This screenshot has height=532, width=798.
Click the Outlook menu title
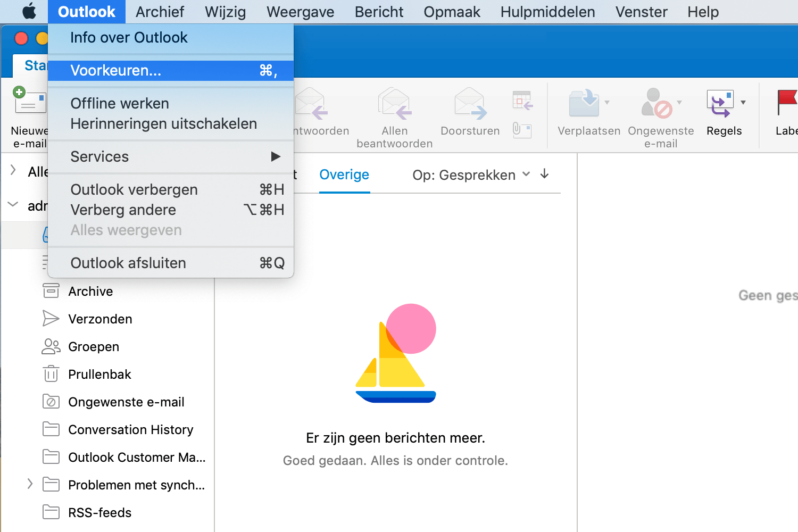(87, 12)
